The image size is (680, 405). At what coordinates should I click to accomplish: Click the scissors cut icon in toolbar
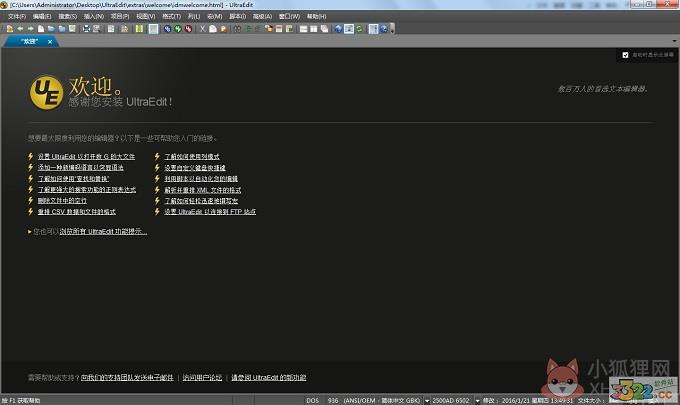pyautogui.click(x=202, y=29)
